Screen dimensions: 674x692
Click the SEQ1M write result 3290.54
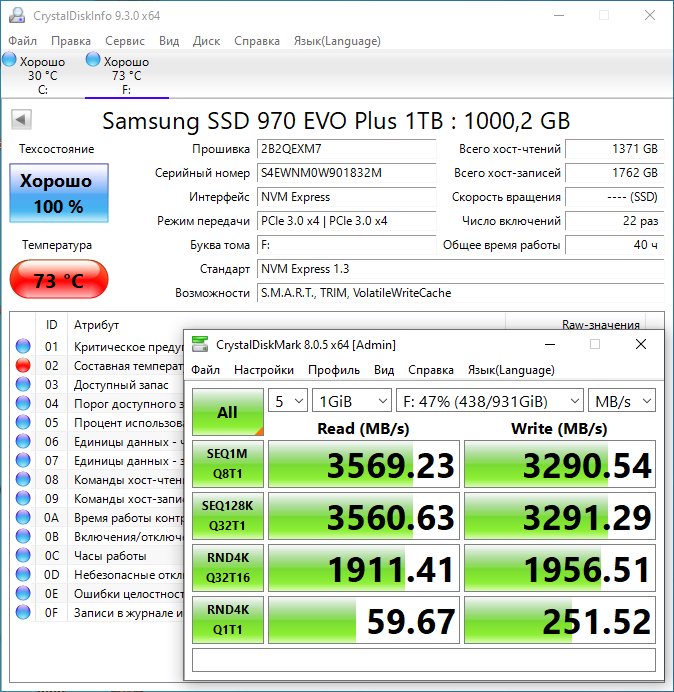[x=560, y=464]
